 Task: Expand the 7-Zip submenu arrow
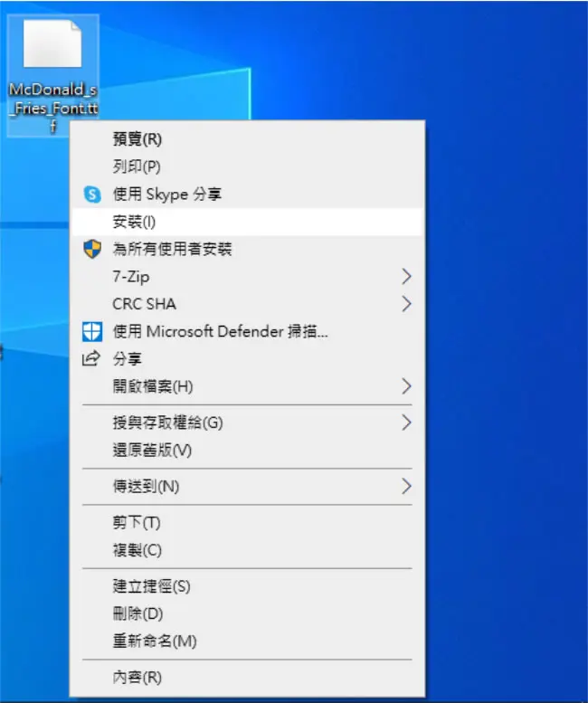pyautogui.click(x=406, y=277)
